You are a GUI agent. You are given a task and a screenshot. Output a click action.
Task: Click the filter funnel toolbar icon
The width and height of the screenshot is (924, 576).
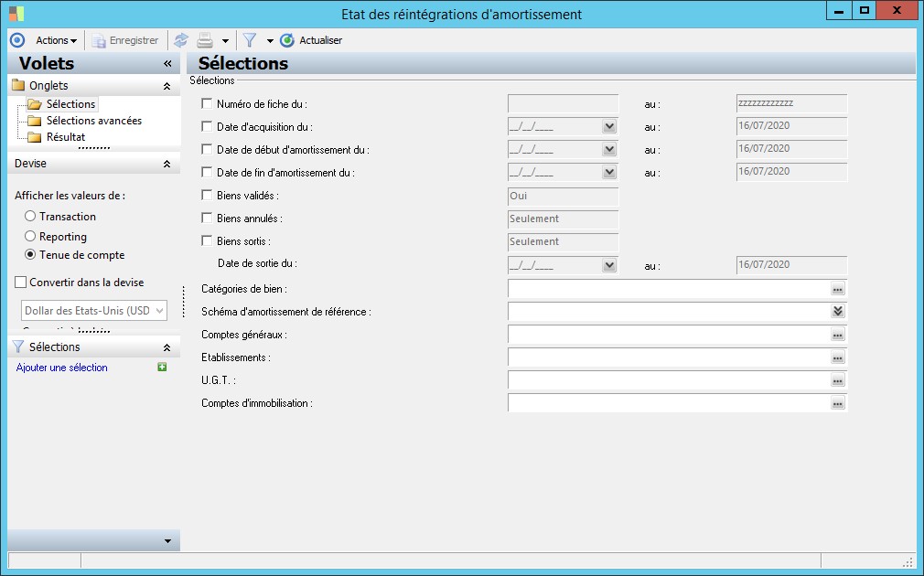[x=250, y=40]
